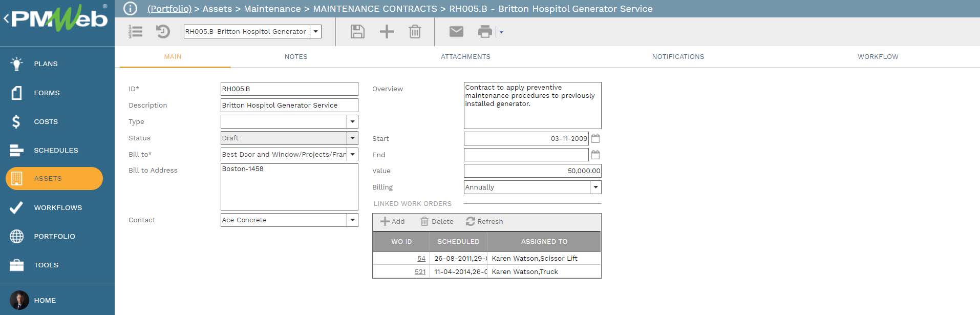The image size is (980, 315).
Task: Click the Portfolio globe icon
Action: coord(16,236)
